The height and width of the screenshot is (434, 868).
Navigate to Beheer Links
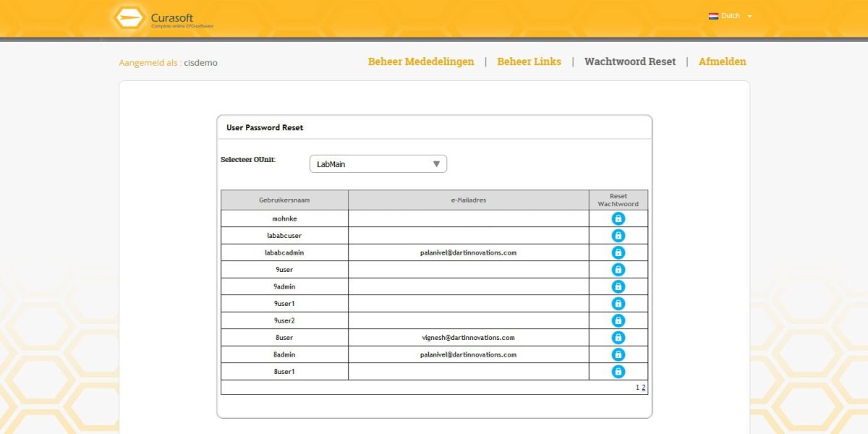pyautogui.click(x=529, y=61)
